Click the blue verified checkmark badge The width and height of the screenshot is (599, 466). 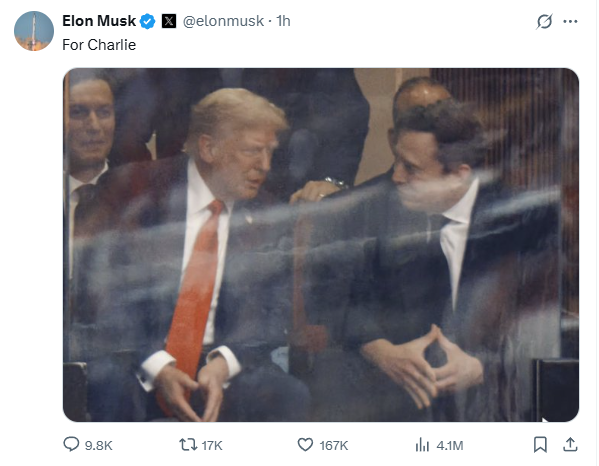147,21
